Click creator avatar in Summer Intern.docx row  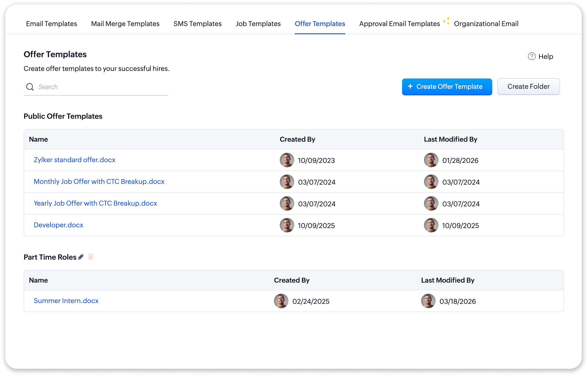(x=281, y=301)
